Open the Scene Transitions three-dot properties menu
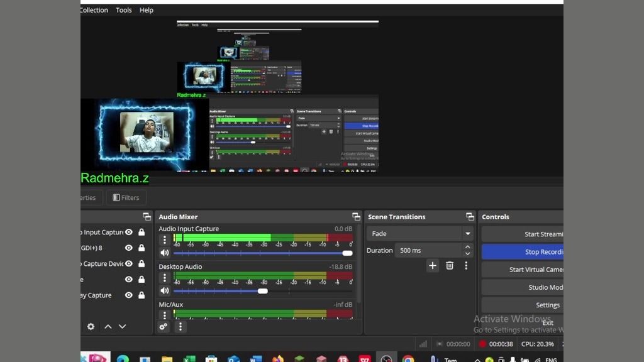Viewport: 644px width, 362px height. (466, 266)
